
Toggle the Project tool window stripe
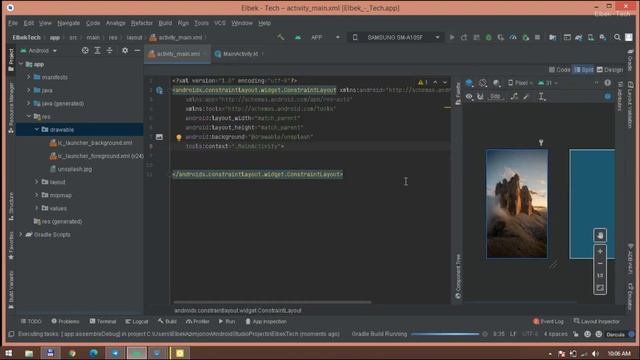tap(11, 60)
